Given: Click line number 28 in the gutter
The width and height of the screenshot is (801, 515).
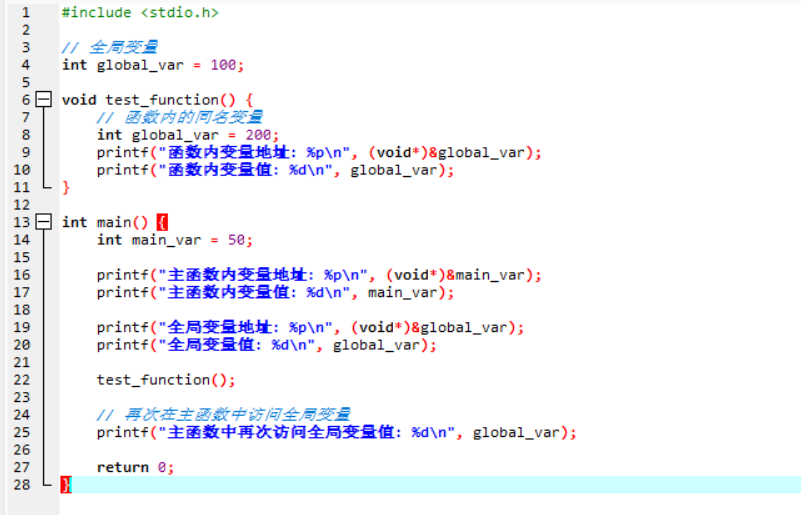Looking at the screenshot, I should 21,484.
